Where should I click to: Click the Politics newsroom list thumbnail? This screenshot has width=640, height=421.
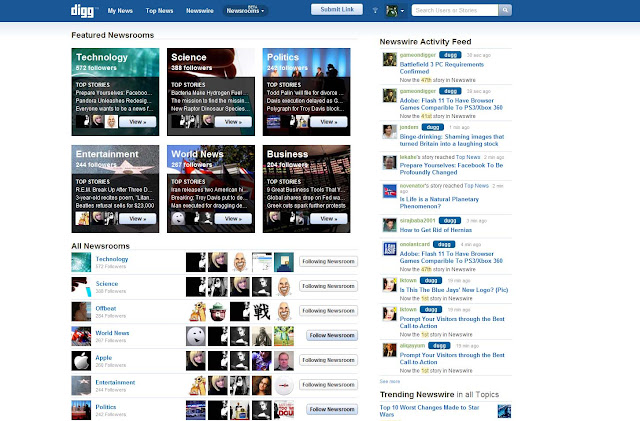pyautogui.click(x=81, y=410)
